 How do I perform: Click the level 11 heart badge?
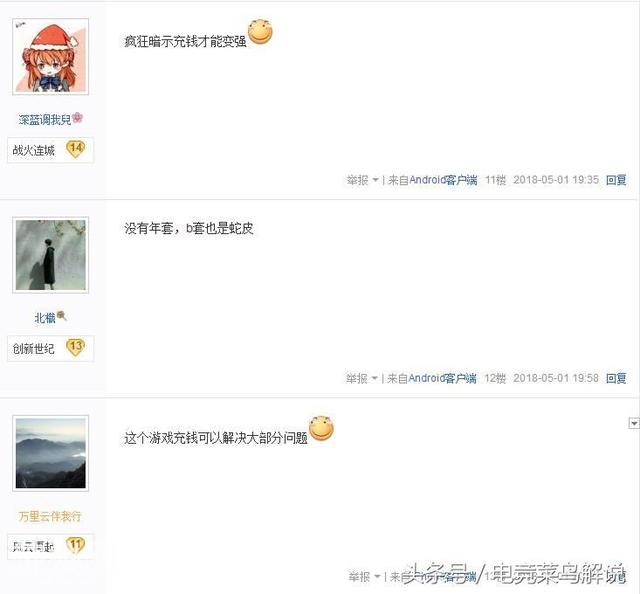click(x=76, y=545)
